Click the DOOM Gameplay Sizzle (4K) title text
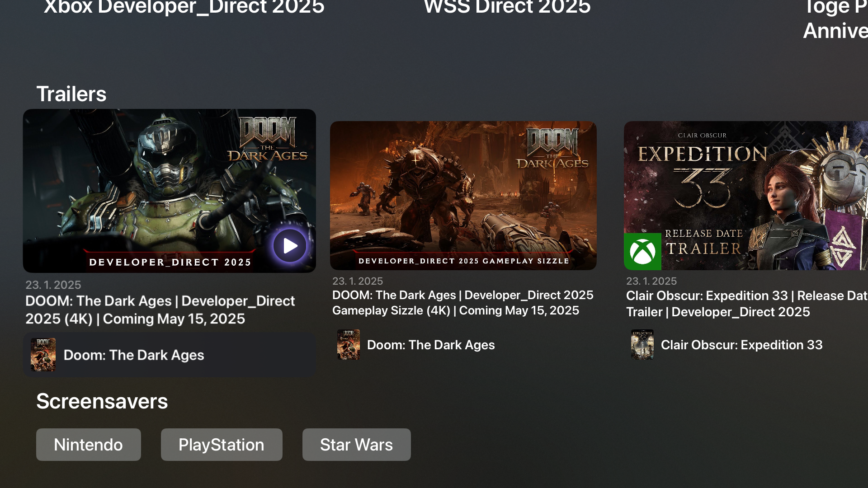This screenshot has height=488, width=868. tap(462, 303)
